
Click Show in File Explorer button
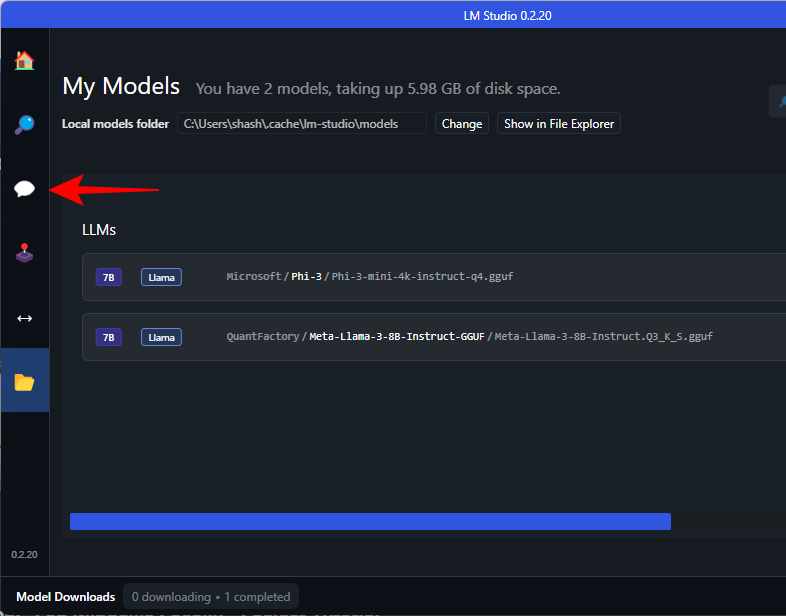[558, 124]
